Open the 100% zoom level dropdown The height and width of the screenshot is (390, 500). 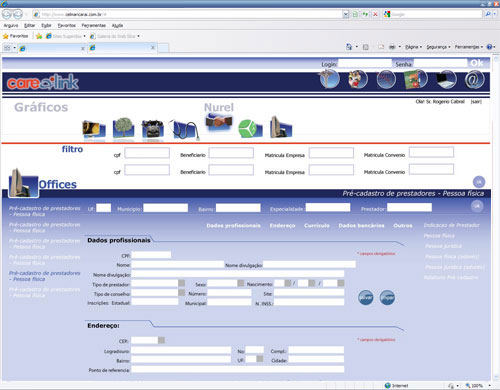pos(490,385)
